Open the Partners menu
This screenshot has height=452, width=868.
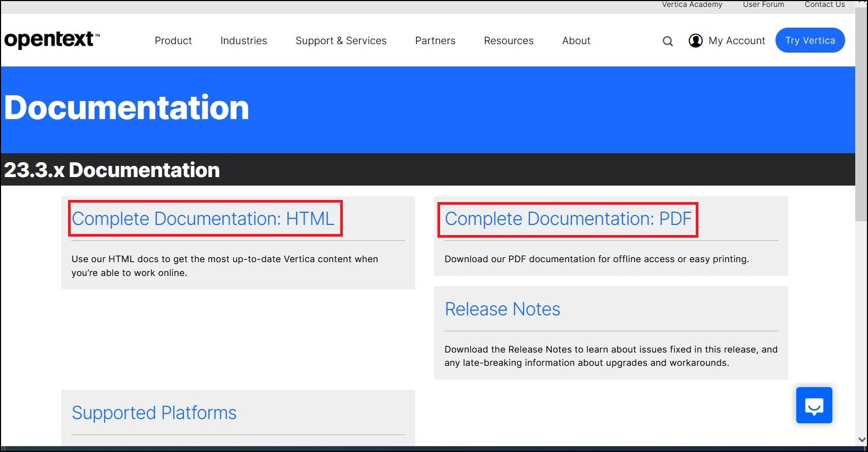[x=435, y=40]
